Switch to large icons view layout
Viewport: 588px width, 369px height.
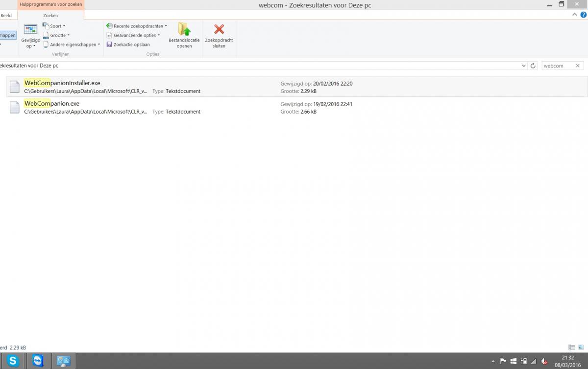click(x=581, y=347)
